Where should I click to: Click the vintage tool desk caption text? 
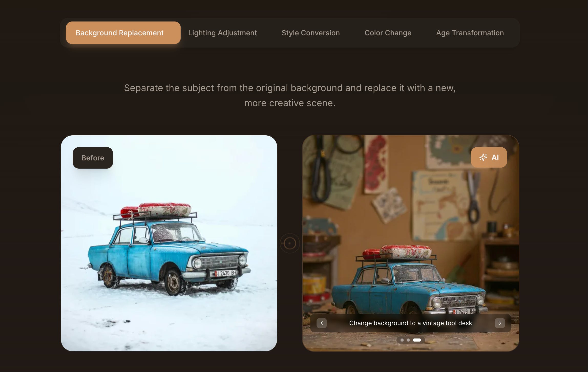[x=411, y=323]
